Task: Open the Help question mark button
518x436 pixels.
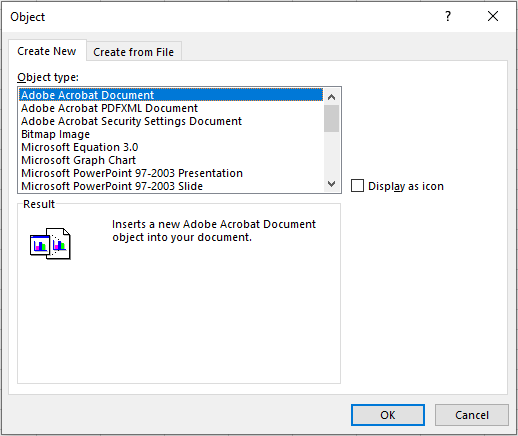Action: tap(448, 16)
